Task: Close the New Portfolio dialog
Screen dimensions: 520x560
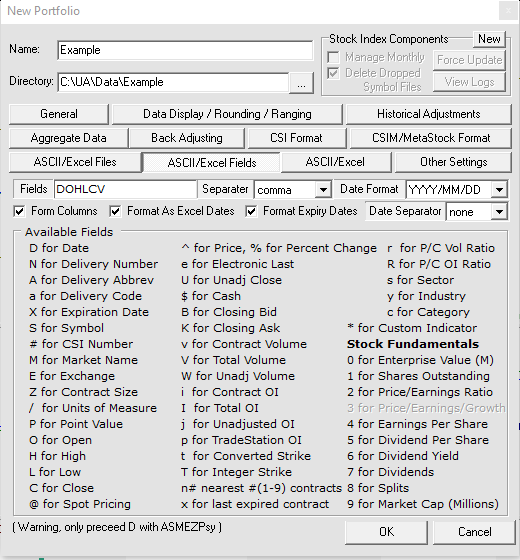Action: point(508,11)
